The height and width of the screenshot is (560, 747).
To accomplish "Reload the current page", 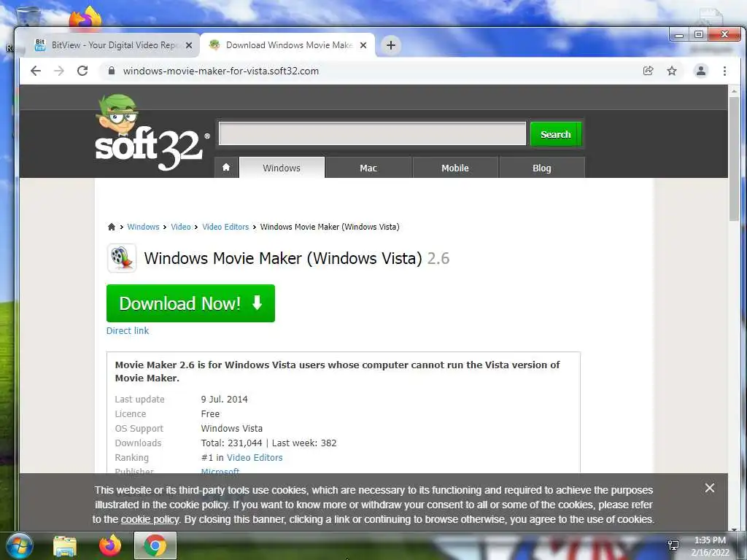I will (x=82, y=71).
